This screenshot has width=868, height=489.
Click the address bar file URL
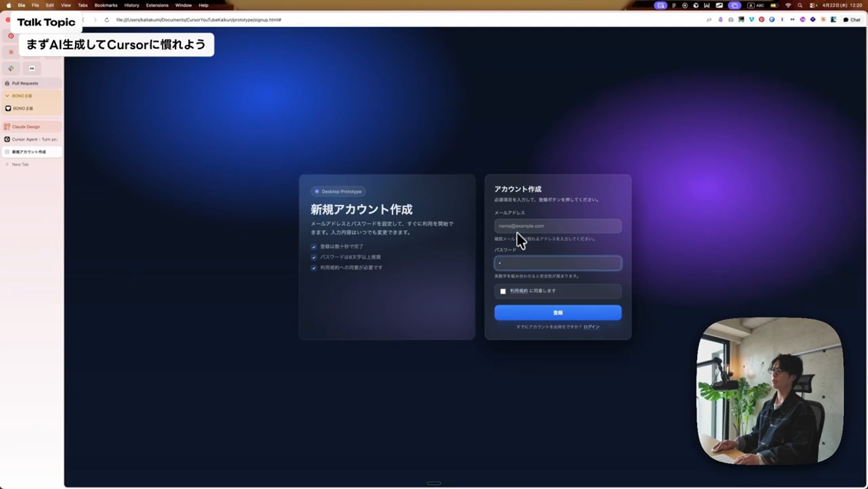coord(199,20)
